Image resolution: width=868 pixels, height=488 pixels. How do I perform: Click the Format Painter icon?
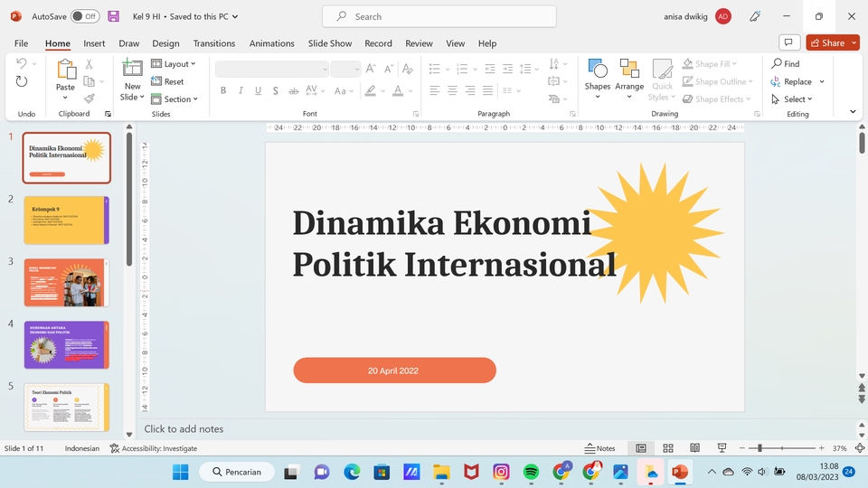pyautogui.click(x=89, y=99)
